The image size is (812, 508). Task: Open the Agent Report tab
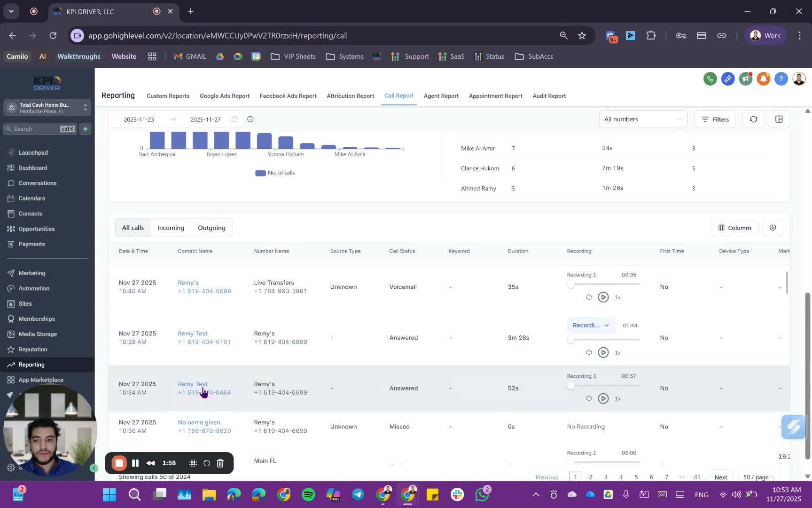tap(441, 96)
